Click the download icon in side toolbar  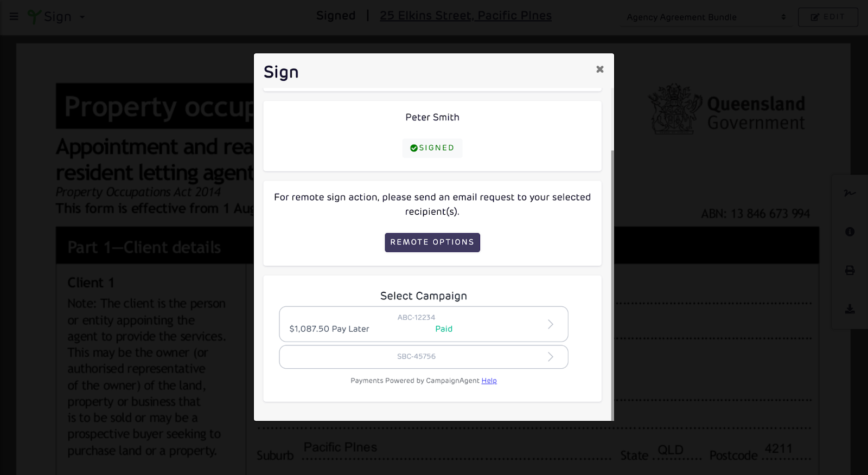point(850,309)
